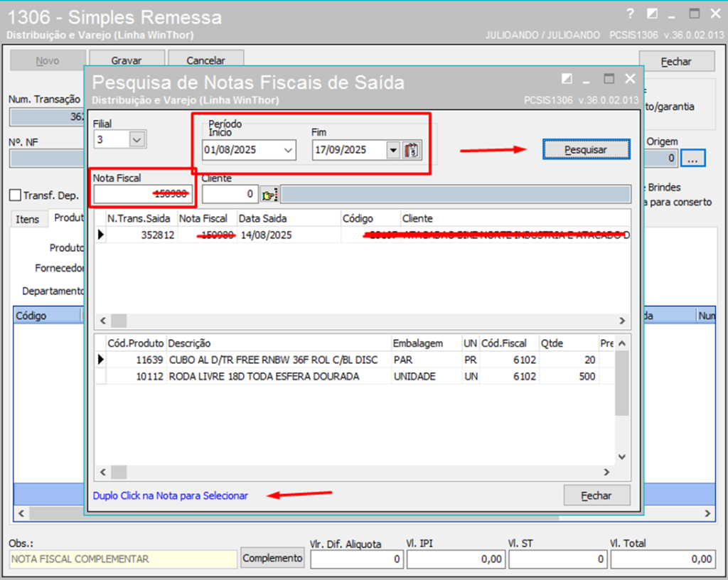The image size is (728, 580).
Task: Click the main grid's right scroll arrow
Action: pos(707,513)
